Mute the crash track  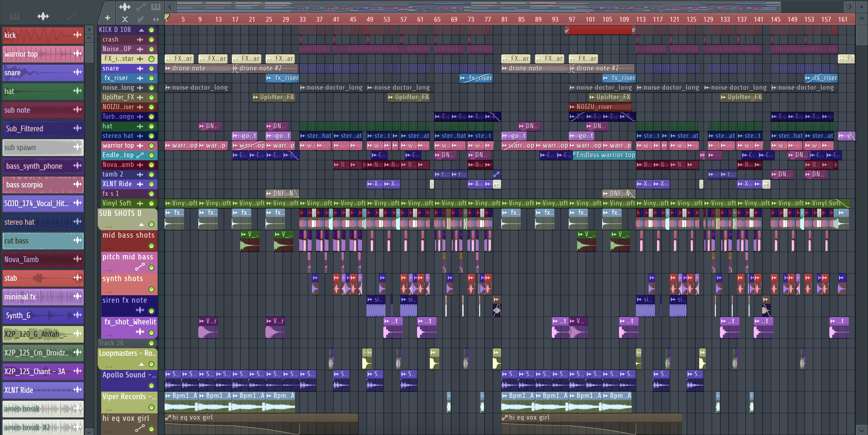[152, 40]
